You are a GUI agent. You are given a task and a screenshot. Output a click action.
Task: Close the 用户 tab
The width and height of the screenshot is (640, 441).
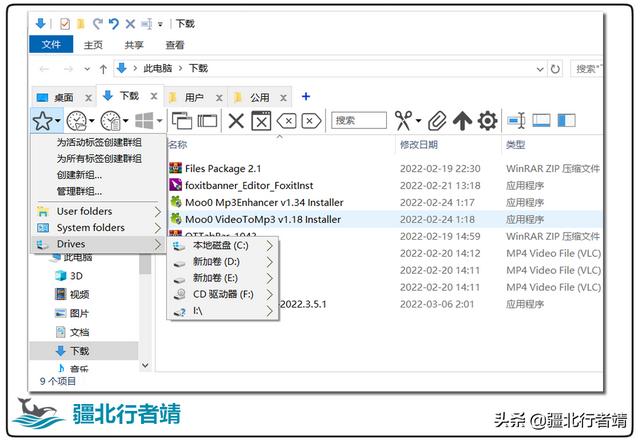click(x=219, y=98)
